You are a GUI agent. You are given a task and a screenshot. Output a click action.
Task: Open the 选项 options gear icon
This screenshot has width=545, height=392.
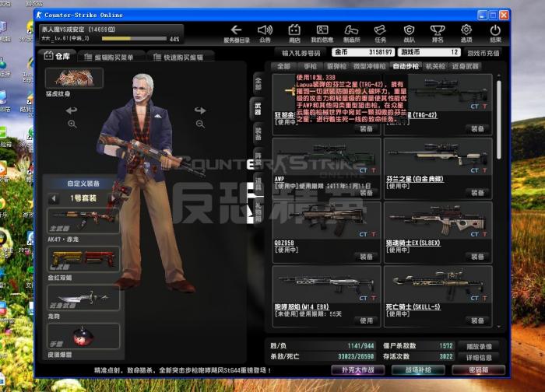(x=466, y=34)
